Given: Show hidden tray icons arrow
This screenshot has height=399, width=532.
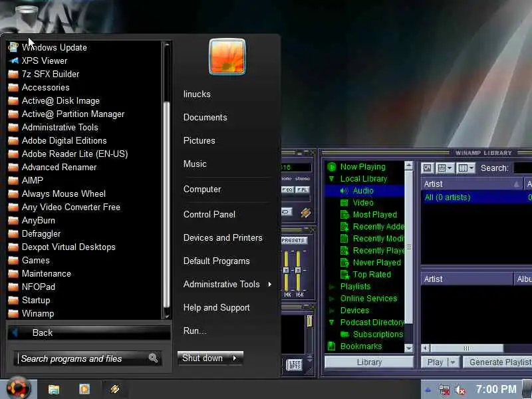Looking at the screenshot, I should point(428,390).
